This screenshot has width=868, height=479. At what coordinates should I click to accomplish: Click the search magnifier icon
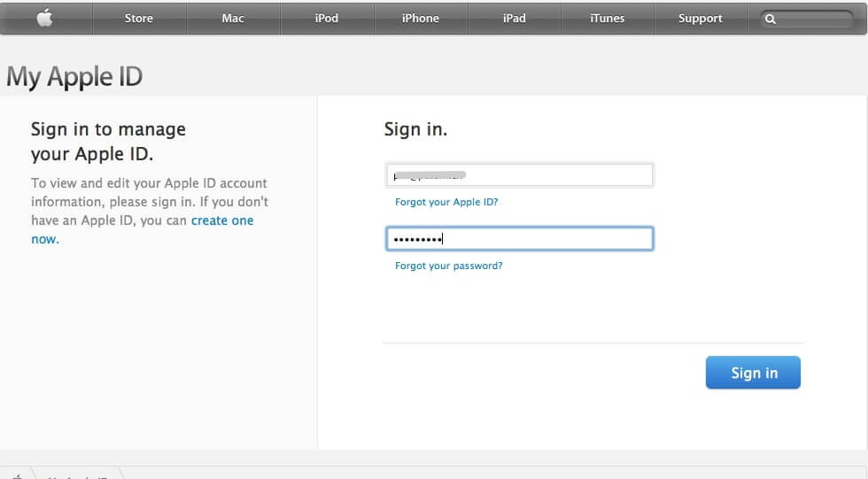pos(770,19)
